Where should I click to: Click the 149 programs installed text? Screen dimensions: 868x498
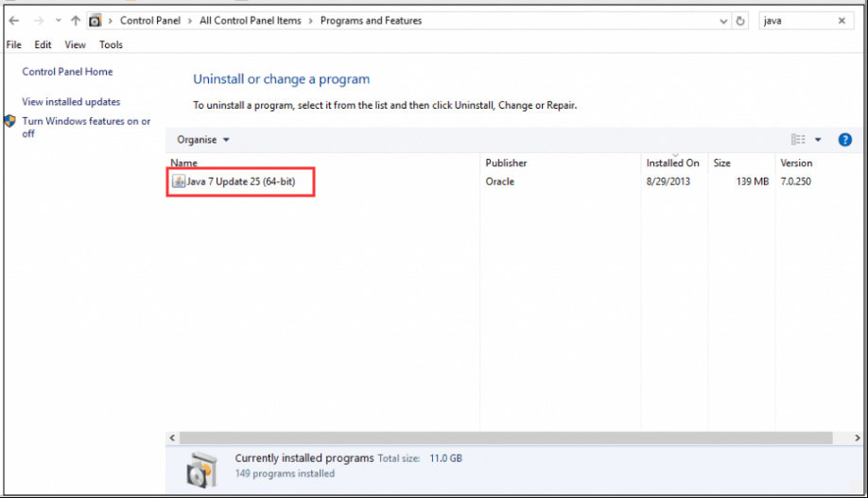pyautogui.click(x=285, y=473)
